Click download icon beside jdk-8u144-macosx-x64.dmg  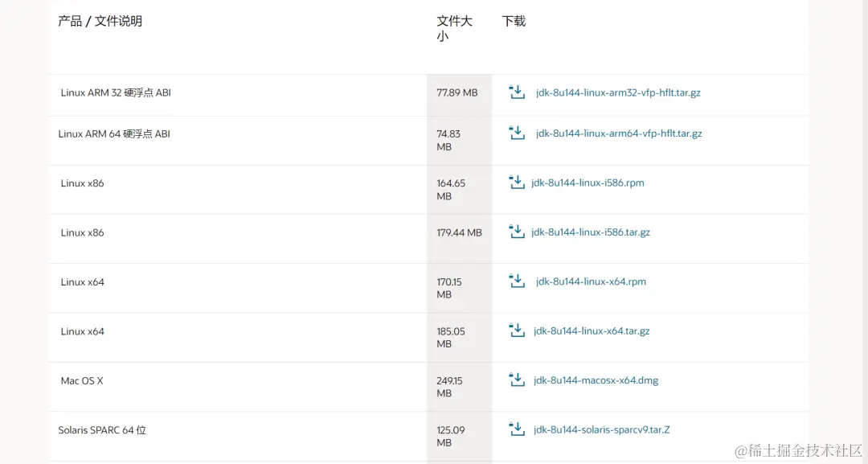pyautogui.click(x=517, y=380)
